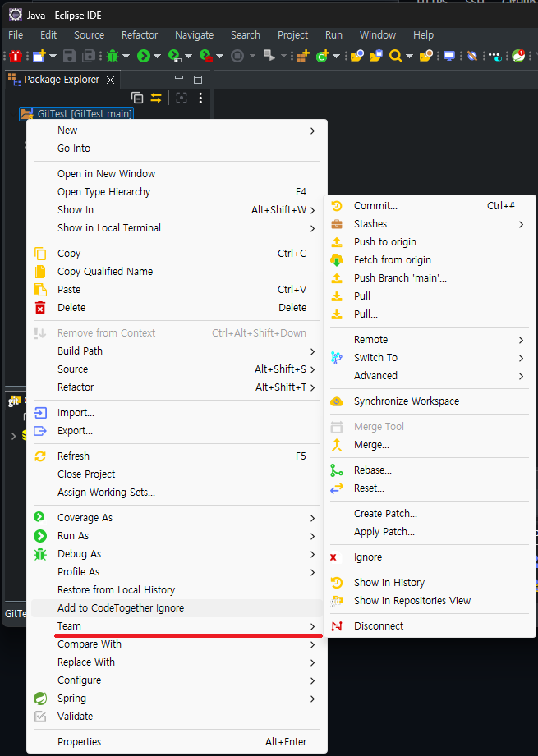Toggle Validate in the context menu

177,717
